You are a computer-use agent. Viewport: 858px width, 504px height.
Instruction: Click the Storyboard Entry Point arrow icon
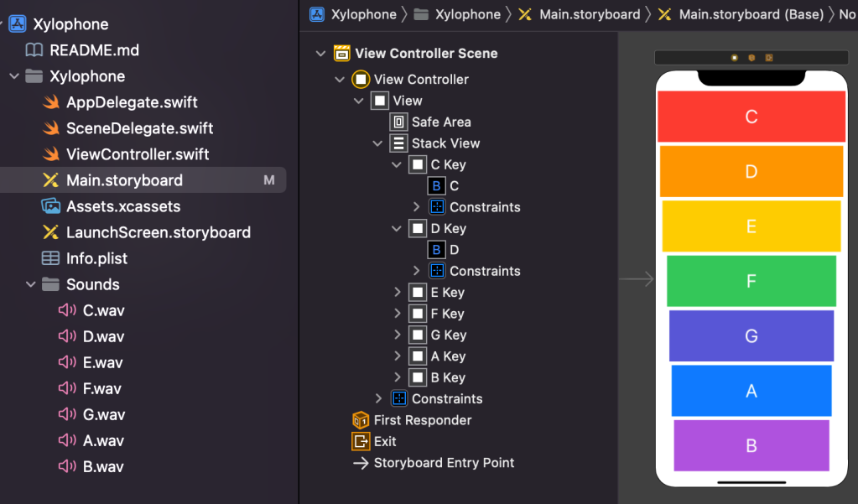pos(361,463)
